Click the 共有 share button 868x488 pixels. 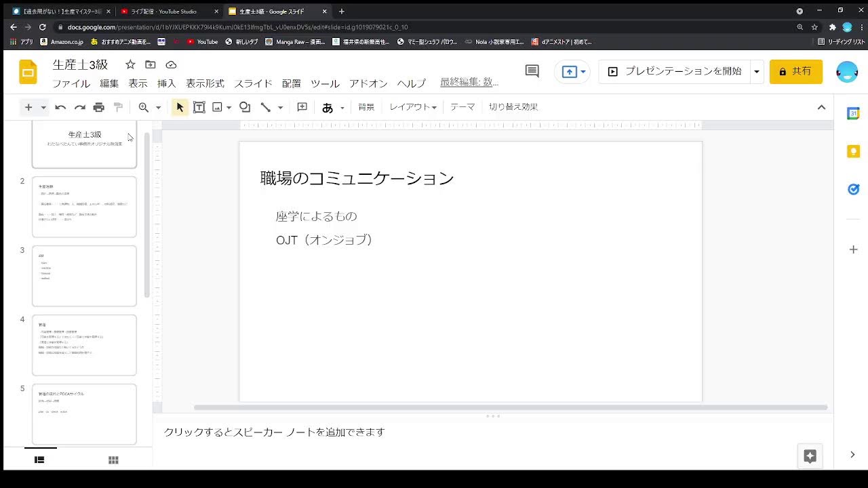[796, 71]
